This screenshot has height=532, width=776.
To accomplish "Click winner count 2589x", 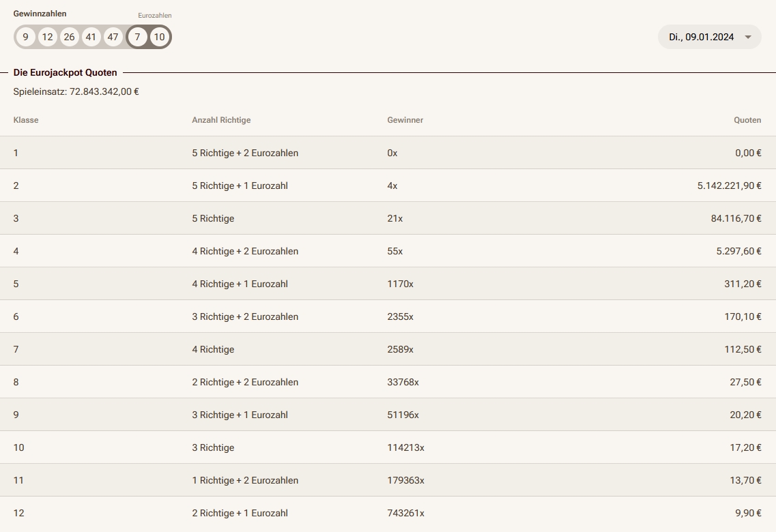I will click(x=401, y=350).
